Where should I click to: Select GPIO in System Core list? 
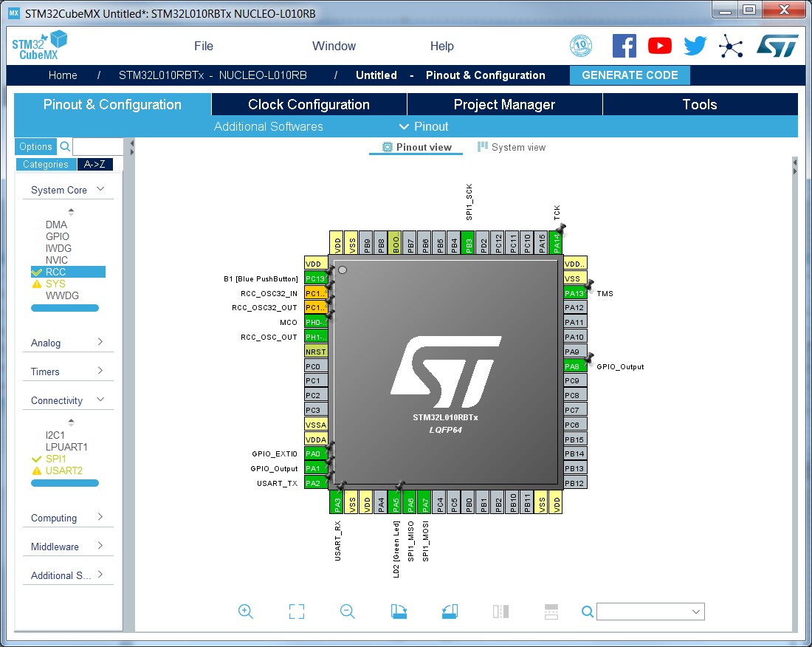click(x=57, y=236)
